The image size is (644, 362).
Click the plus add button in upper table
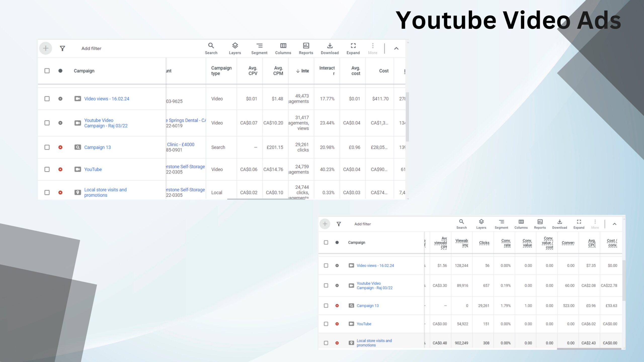pos(46,48)
